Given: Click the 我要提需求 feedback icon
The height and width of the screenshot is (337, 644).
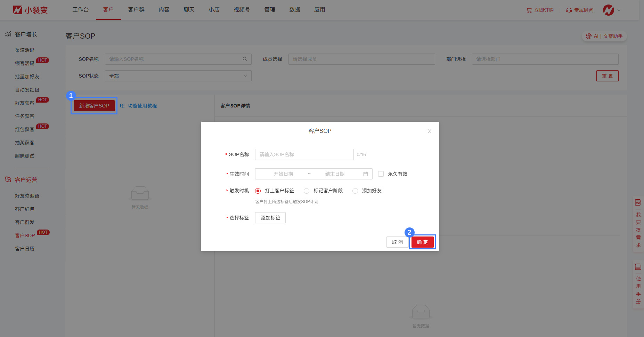Looking at the screenshot, I should coord(638,202).
